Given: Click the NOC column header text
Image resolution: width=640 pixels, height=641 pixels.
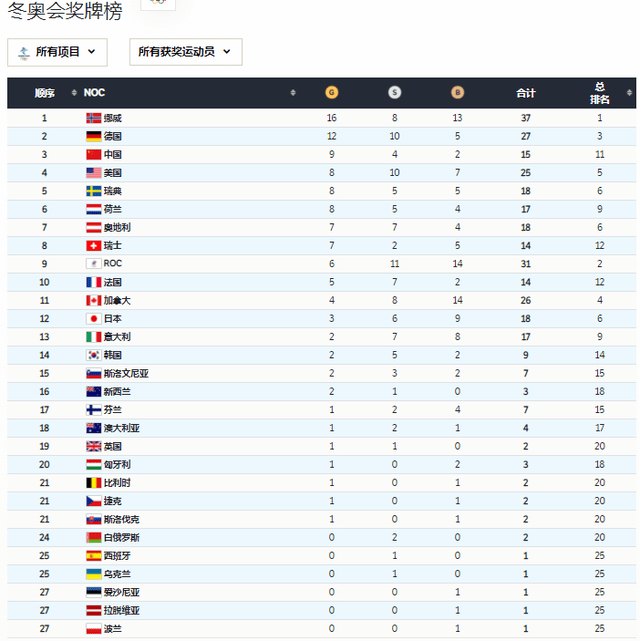Looking at the screenshot, I should 94,93.
